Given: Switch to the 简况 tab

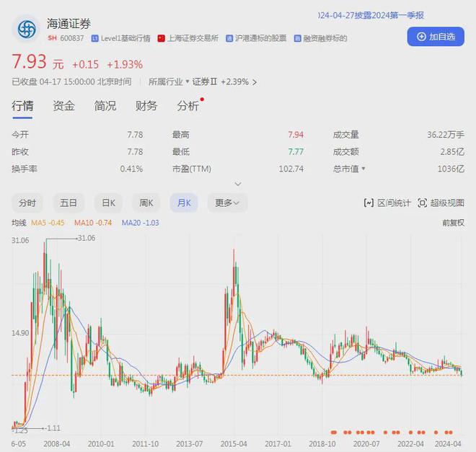Looking at the screenshot, I should coord(105,106).
